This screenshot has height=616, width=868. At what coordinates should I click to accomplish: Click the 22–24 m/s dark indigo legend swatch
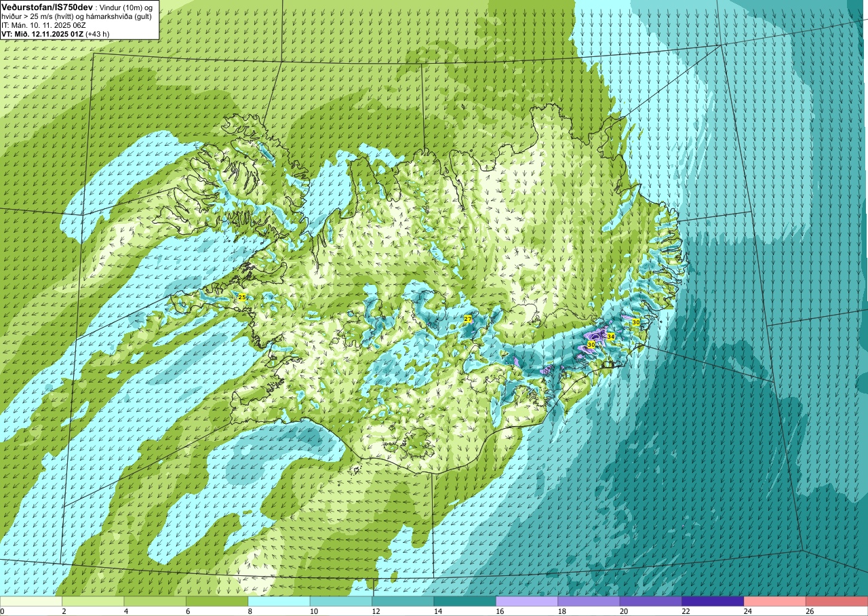[x=713, y=602]
